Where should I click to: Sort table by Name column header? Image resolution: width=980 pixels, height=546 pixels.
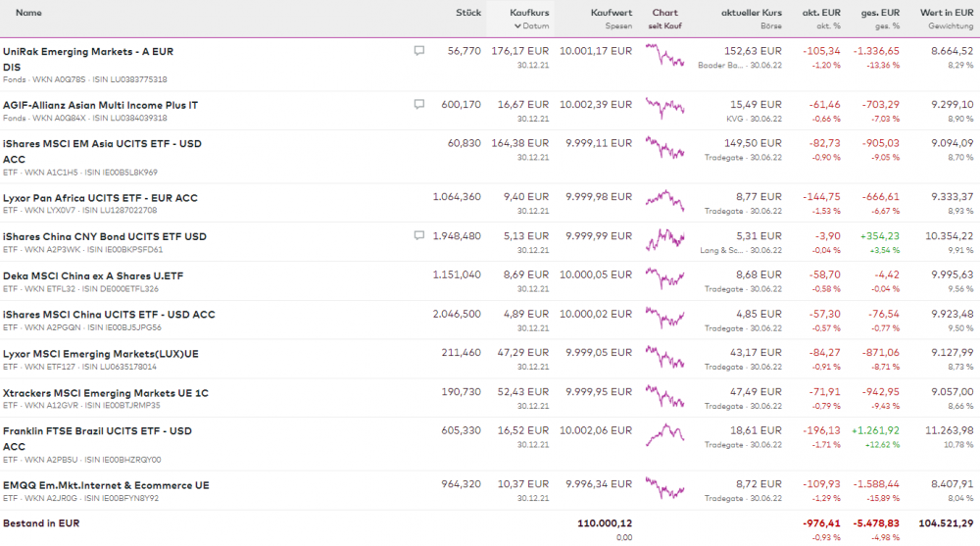(29, 13)
